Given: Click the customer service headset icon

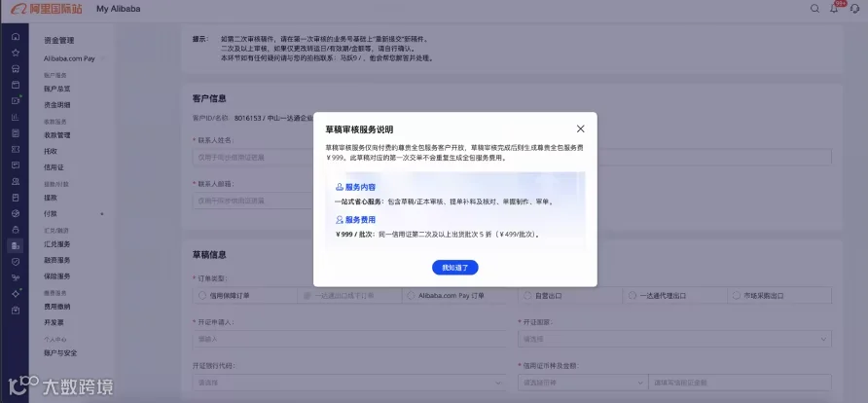Looking at the screenshot, I should 855,9.
